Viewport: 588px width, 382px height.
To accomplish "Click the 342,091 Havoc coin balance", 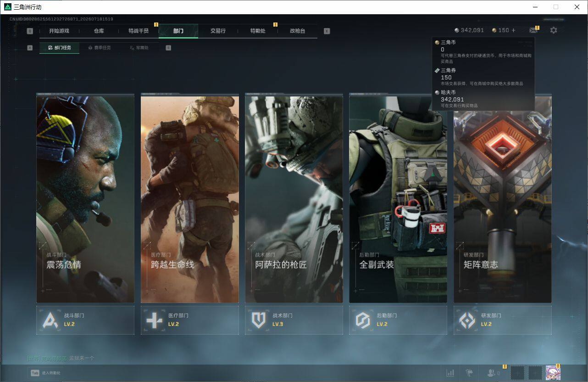I will 469,30.
